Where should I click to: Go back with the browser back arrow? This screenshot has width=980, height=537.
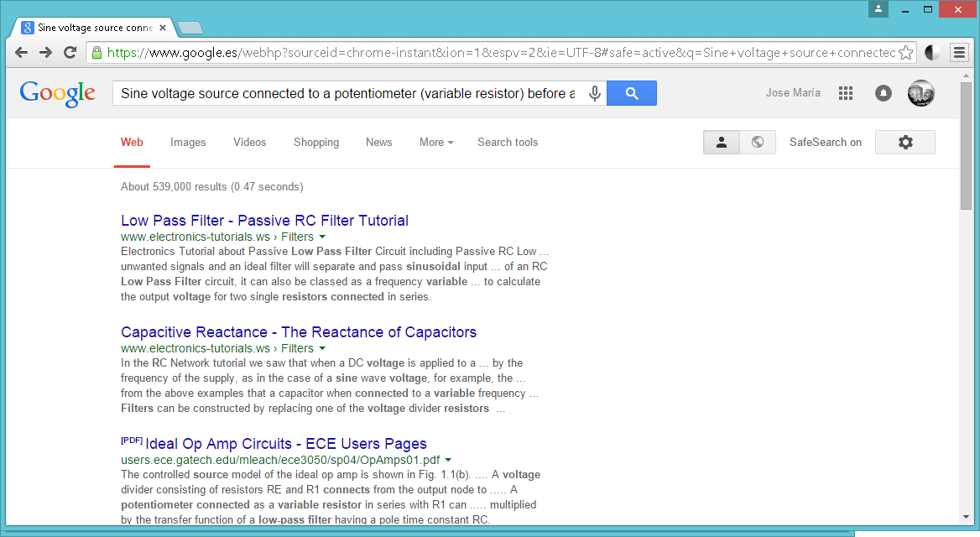coord(21,53)
